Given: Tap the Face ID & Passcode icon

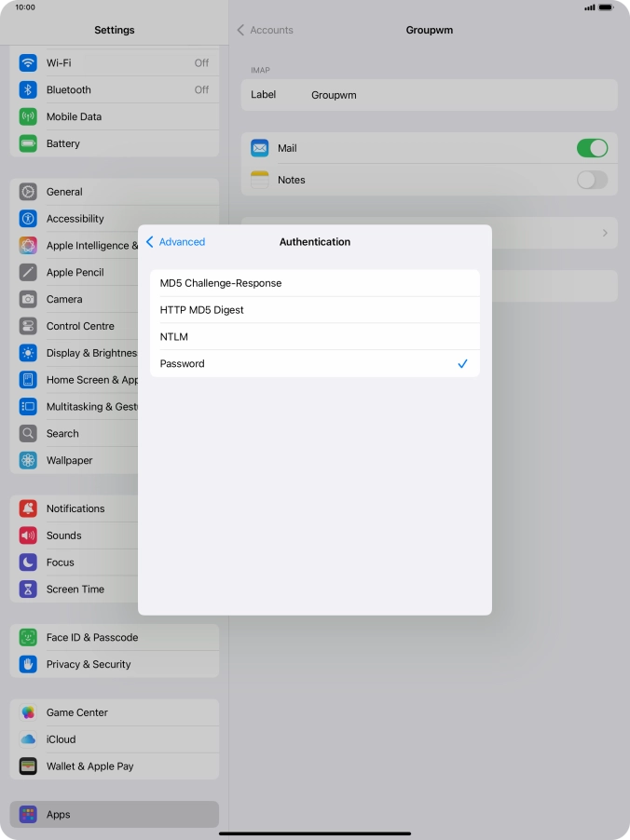Looking at the screenshot, I should tap(28, 638).
